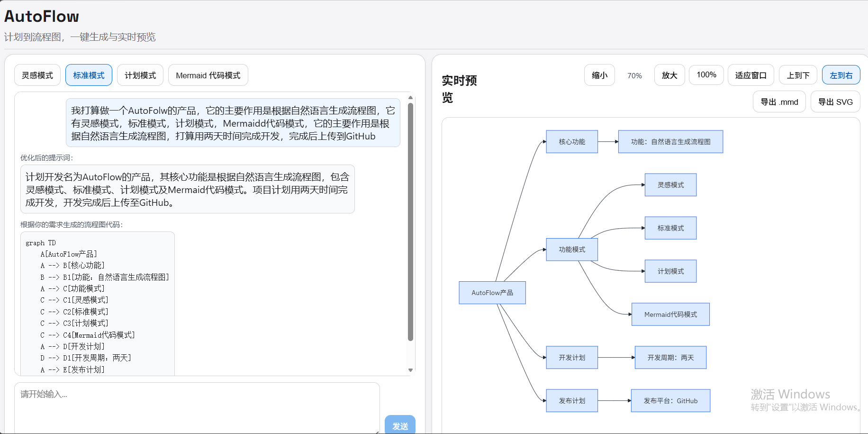Select the 核心功能 flowchart node

click(x=572, y=142)
